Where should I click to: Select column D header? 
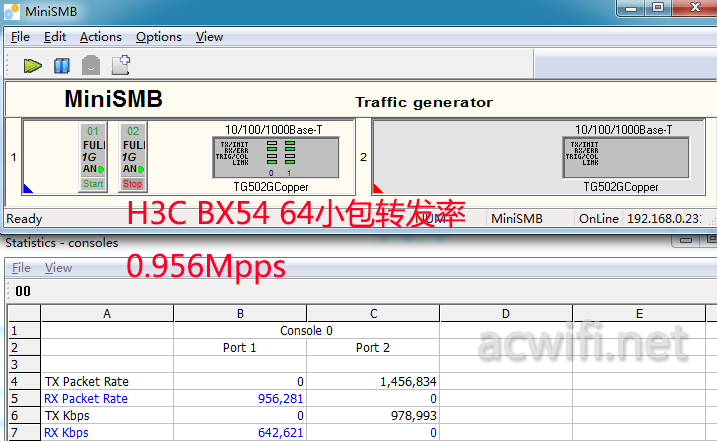[506, 314]
